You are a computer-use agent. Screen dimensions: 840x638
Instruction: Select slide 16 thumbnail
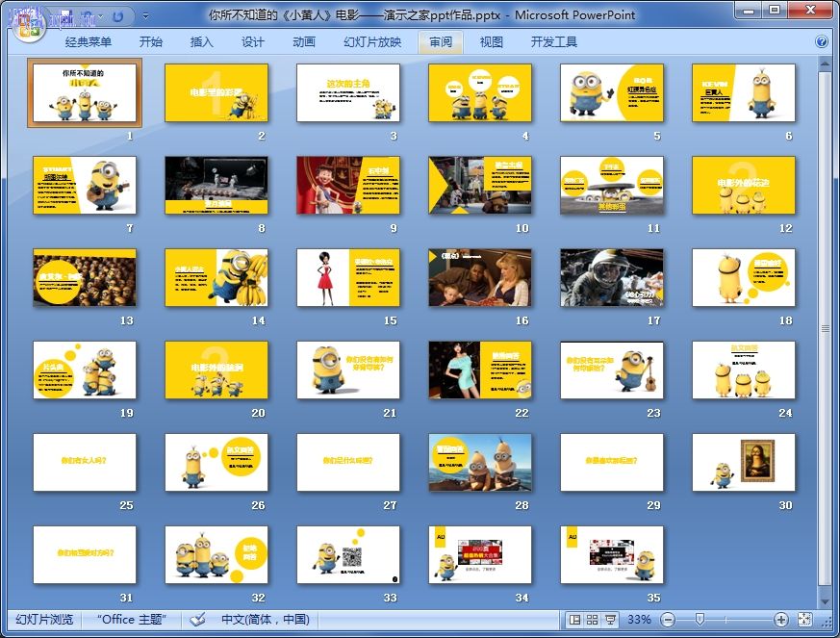(x=480, y=277)
